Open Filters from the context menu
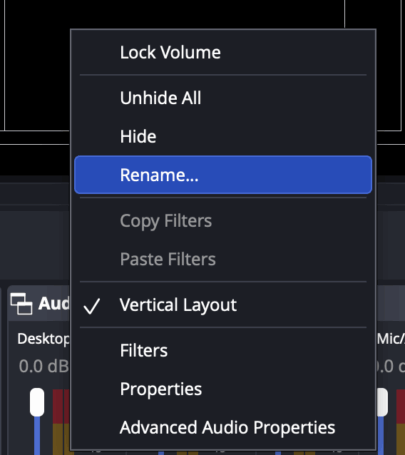405x455 pixels. [223, 350]
